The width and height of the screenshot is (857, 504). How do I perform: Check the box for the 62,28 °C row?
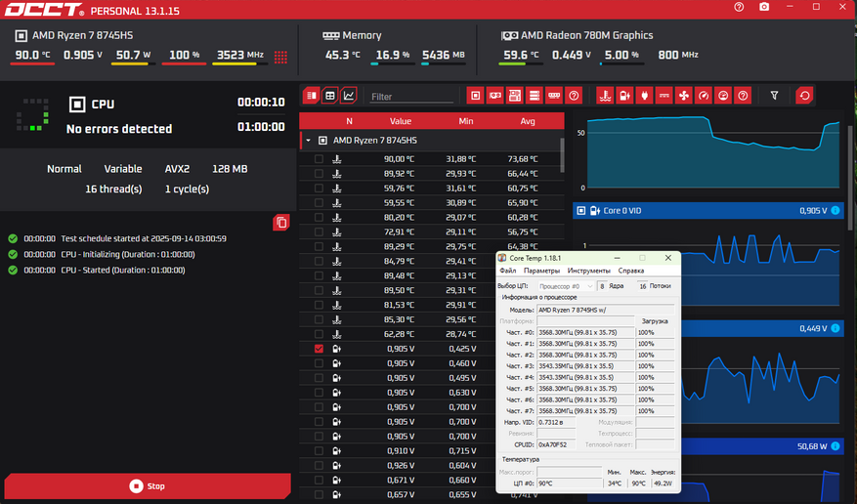pos(319,334)
